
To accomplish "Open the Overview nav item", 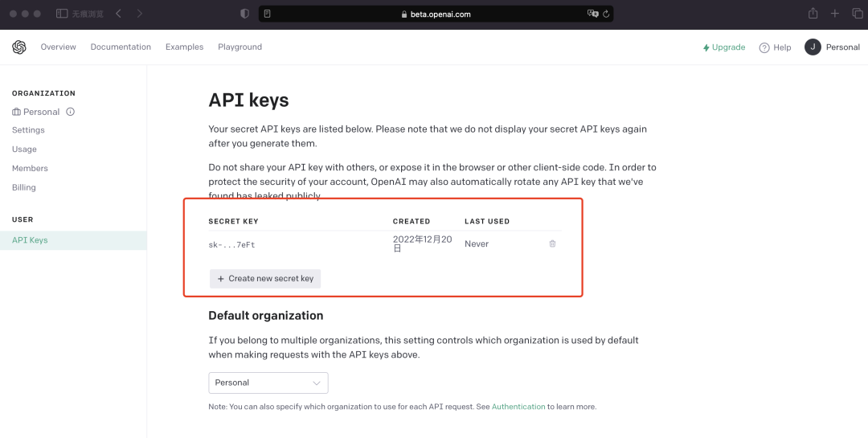I will click(x=58, y=47).
